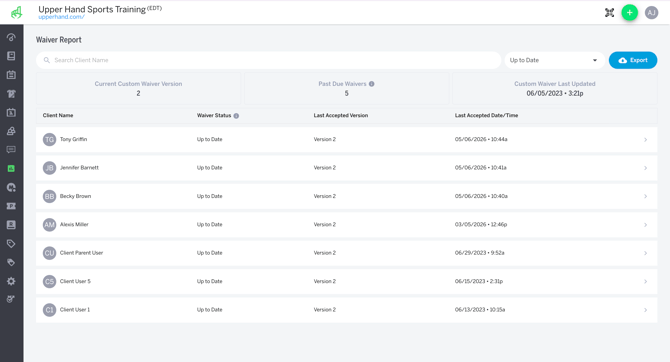Expand Client Parent User row chevron

point(646,253)
